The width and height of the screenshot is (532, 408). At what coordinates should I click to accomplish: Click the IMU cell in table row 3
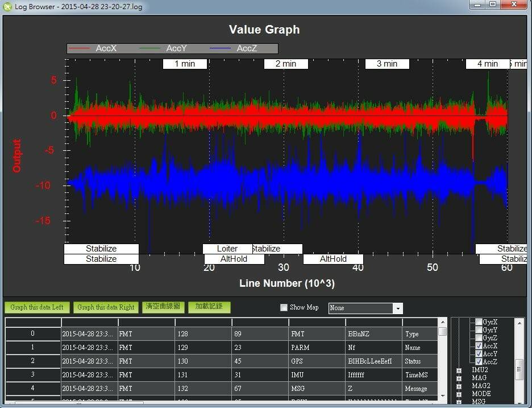[317, 374]
